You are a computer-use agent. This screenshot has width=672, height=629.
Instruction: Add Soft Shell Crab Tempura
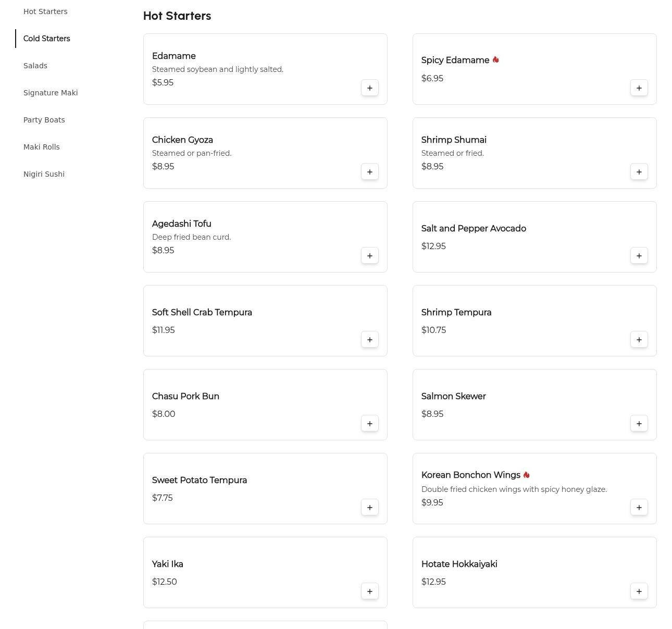(x=369, y=340)
